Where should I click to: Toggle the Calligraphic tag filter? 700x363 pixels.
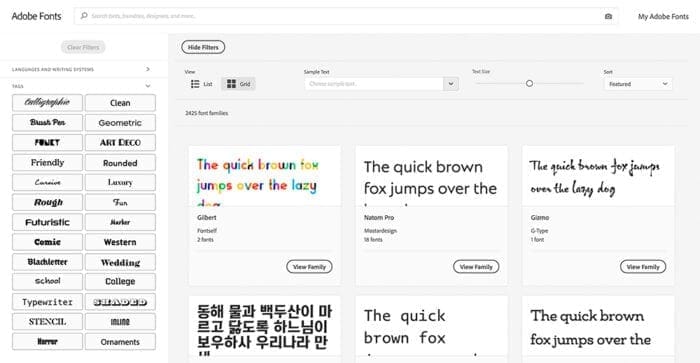(47, 103)
